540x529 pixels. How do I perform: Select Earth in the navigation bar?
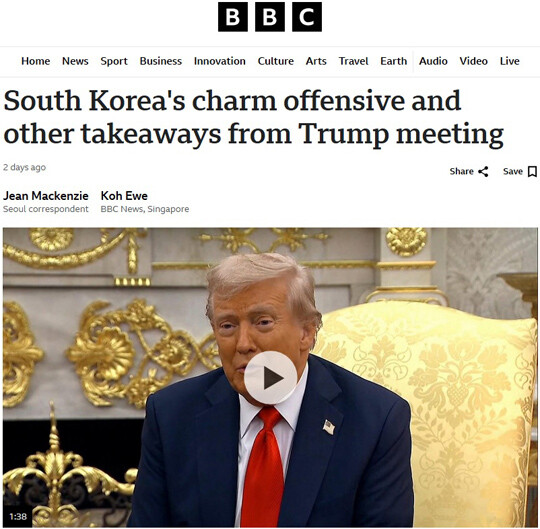(x=394, y=61)
